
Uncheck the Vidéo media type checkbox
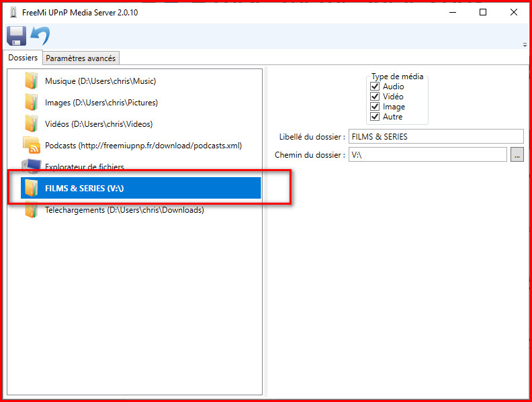(x=375, y=97)
